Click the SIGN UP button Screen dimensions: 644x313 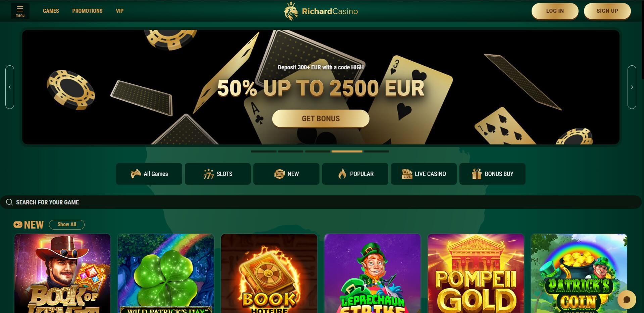point(607,11)
